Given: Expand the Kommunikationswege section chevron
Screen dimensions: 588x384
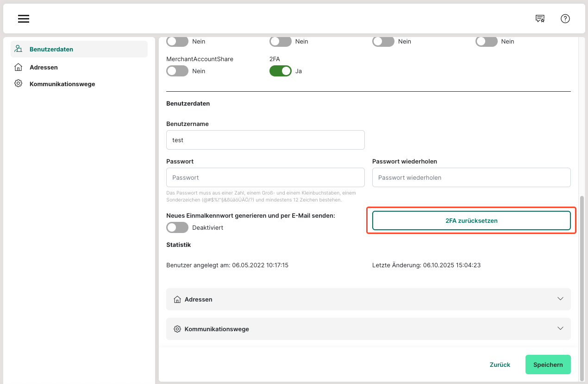Looking at the screenshot, I should point(560,328).
